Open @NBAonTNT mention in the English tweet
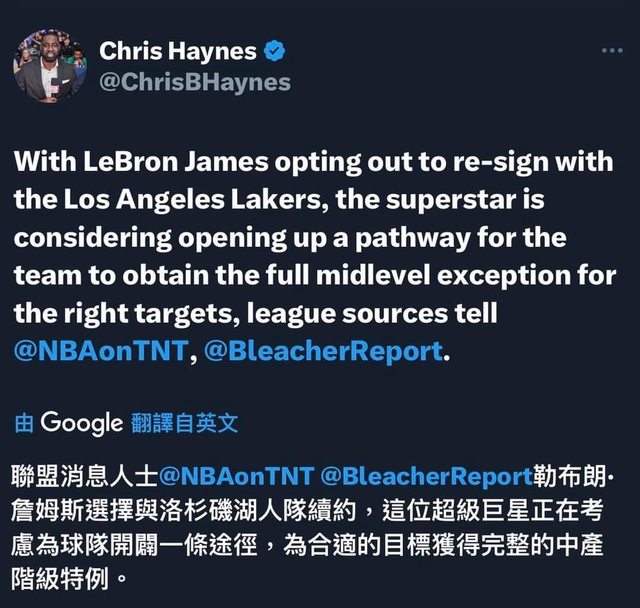This screenshot has height=608, width=640. 101,351
